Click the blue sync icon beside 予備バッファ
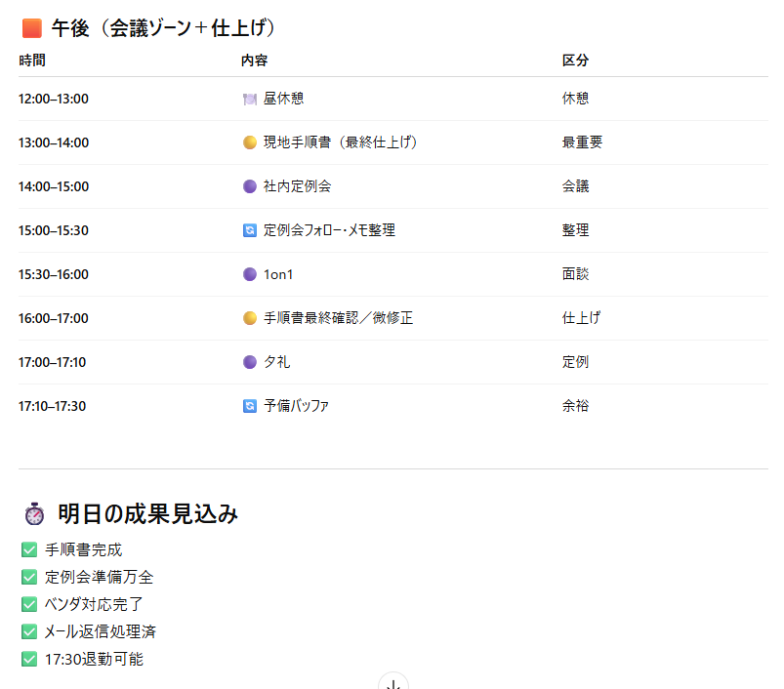Screen dimensions: 784x689 [250, 406]
